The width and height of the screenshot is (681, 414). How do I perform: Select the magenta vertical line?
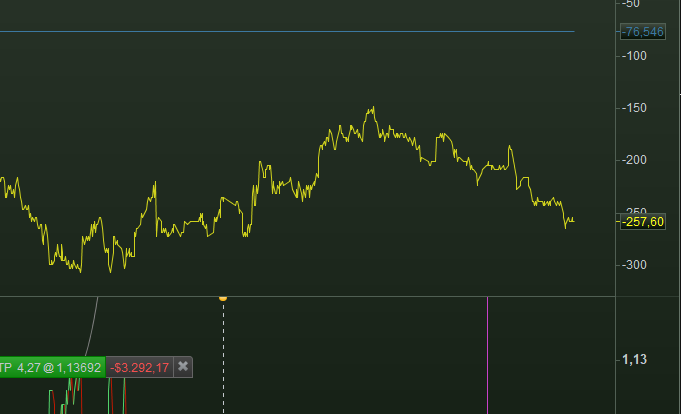[487, 355]
